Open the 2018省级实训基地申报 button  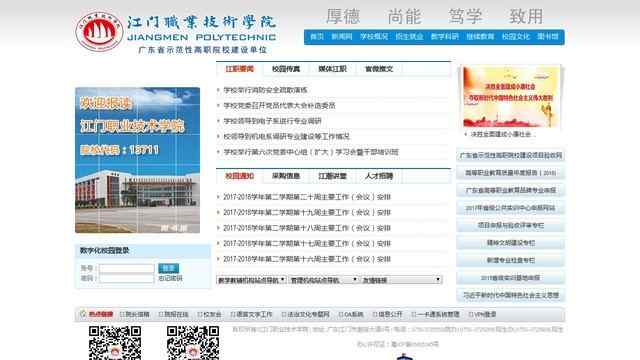coord(511,278)
